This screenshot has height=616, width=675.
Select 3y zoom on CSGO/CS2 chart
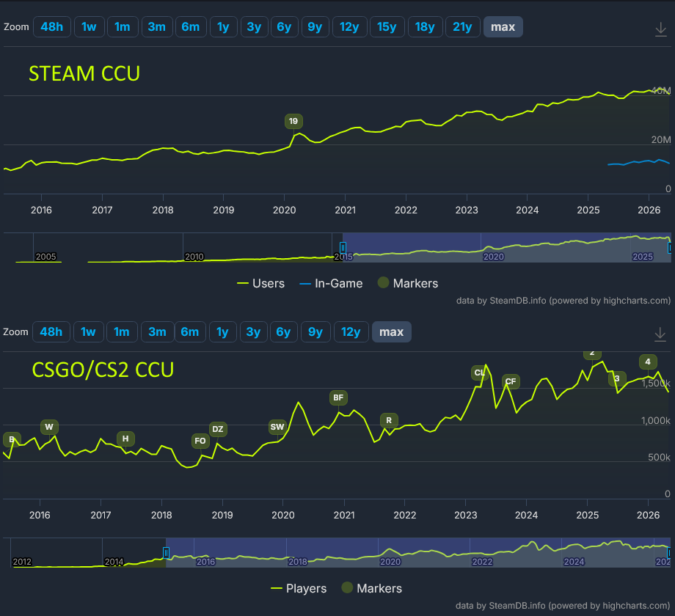click(254, 332)
